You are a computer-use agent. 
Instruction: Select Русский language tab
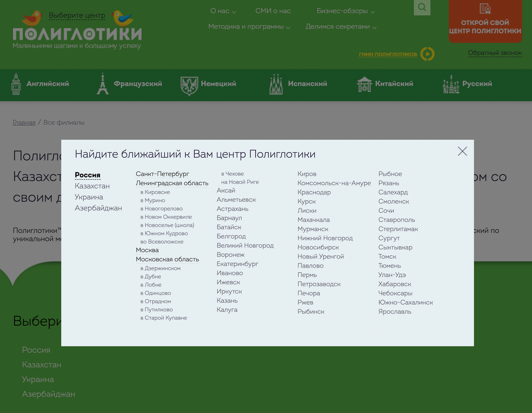click(477, 83)
